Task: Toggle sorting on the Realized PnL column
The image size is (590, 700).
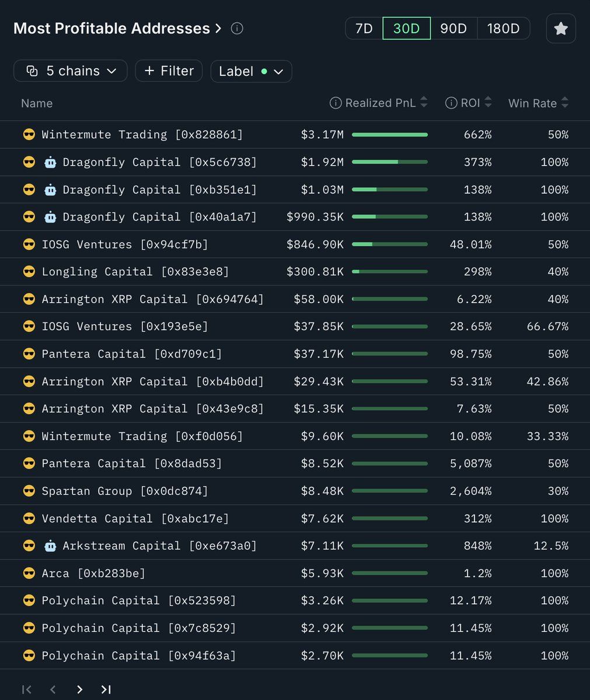Action: click(425, 103)
